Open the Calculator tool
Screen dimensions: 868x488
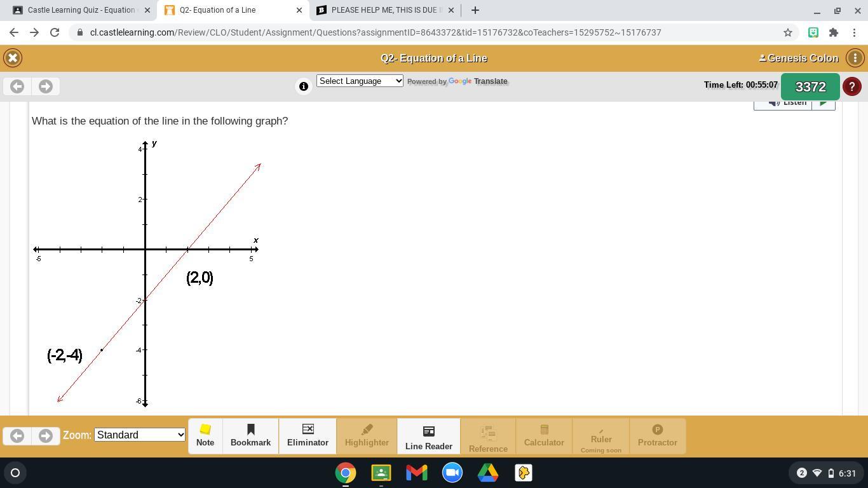pos(543,436)
